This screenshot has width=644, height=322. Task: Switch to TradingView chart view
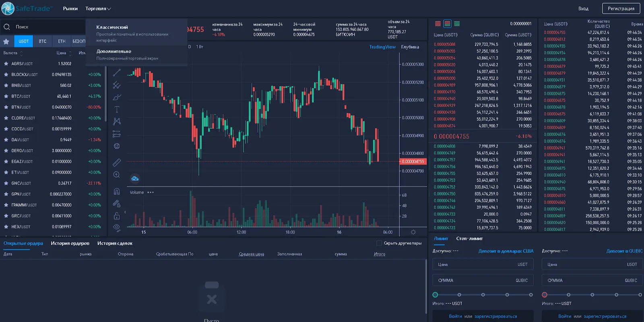(382, 47)
